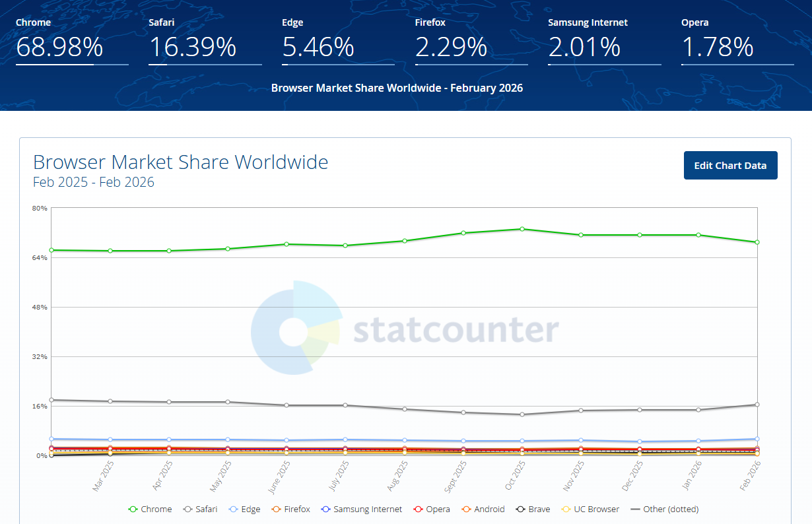This screenshot has width=812, height=524.
Task: Hide UC Browser series in legend
Action: (x=590, y=509)
